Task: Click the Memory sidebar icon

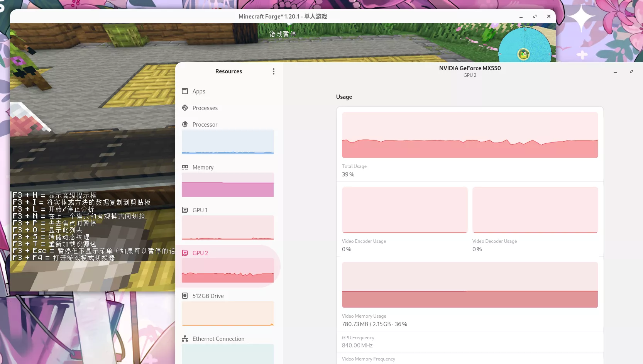Action: [185, 167]
